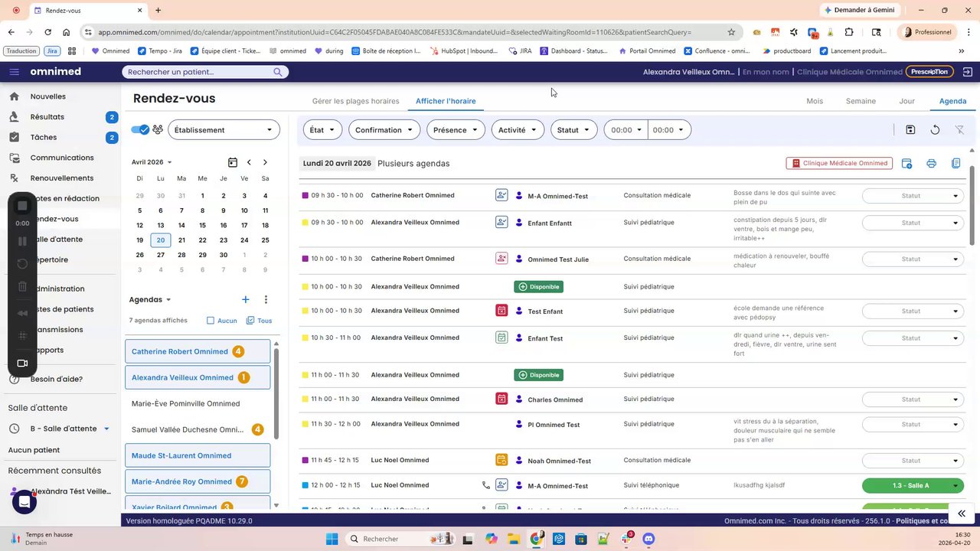Image resolution: width=980 pixels, height=551 pixels.
Task: Open the Établissement dropdown
Action: [x=224, y=130]
